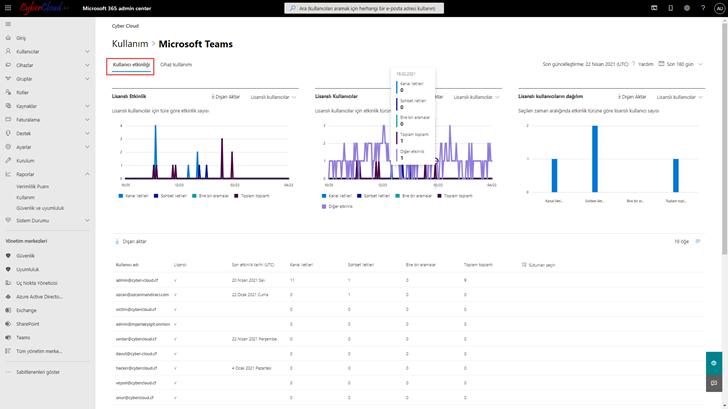Image resolution: width=728 pixels, height=409 pixels.
Task: Open Roller roles page
Action: point(22,92)
